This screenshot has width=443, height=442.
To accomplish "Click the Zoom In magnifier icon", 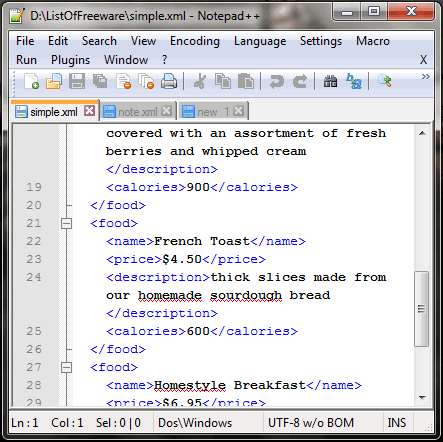I will coord(384,81).
